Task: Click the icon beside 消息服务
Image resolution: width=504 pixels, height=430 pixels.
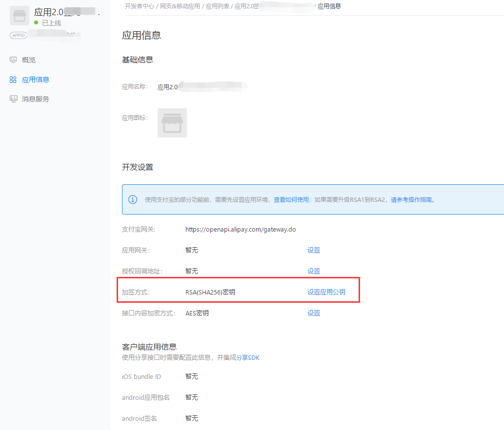Action: pyautogui.click(x=14, y=99)
